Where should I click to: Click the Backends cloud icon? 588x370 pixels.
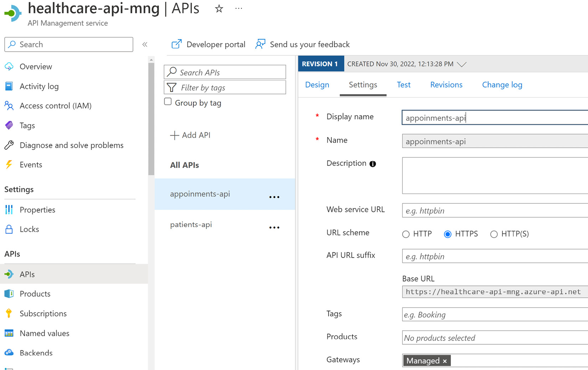(x=9, y=353)
